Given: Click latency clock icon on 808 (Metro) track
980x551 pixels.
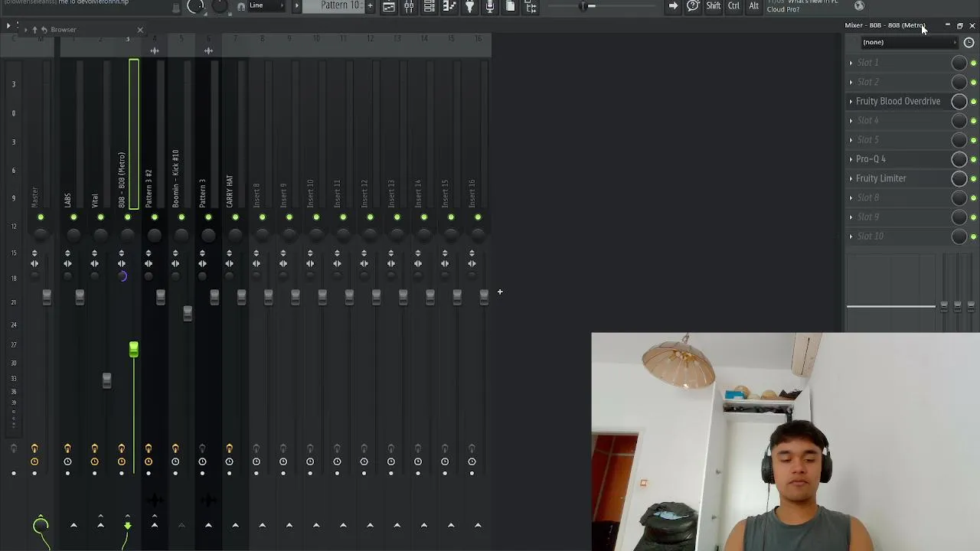Looking at the screenshot, I should [x=122, y=461].
